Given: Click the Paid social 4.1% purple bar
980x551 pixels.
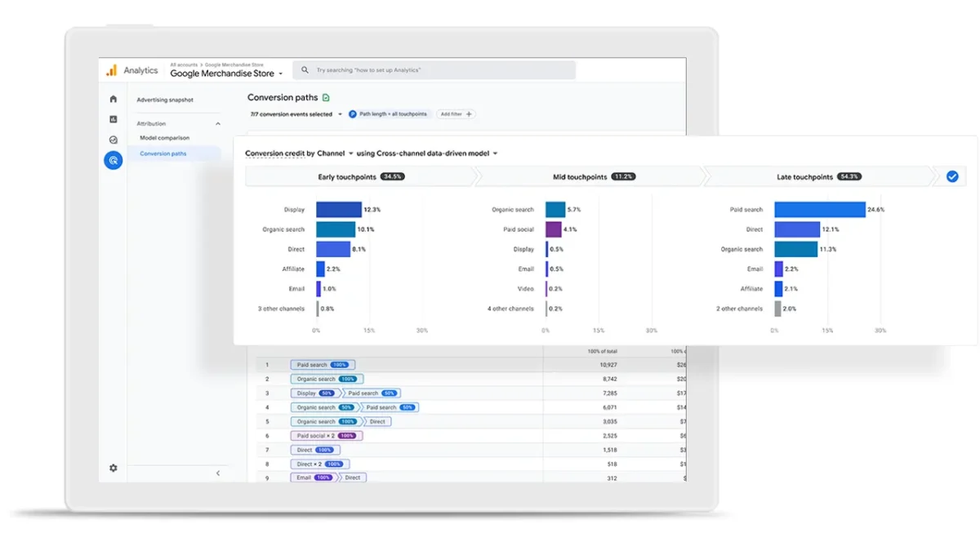Looking at the screenshot, I should point(554,229).
